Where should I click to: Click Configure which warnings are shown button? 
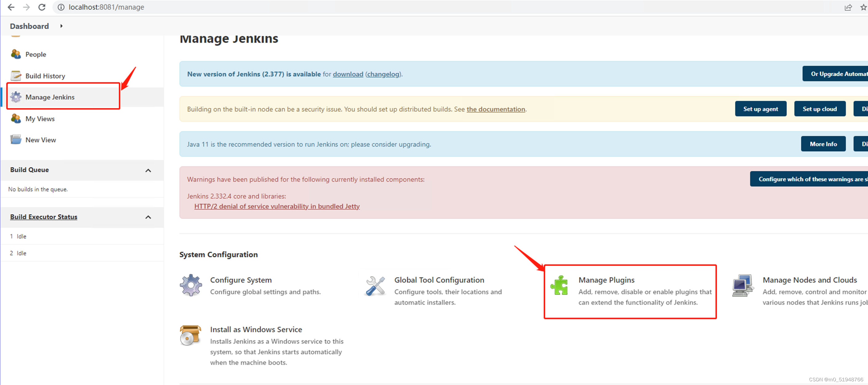[x=809, y=179]
